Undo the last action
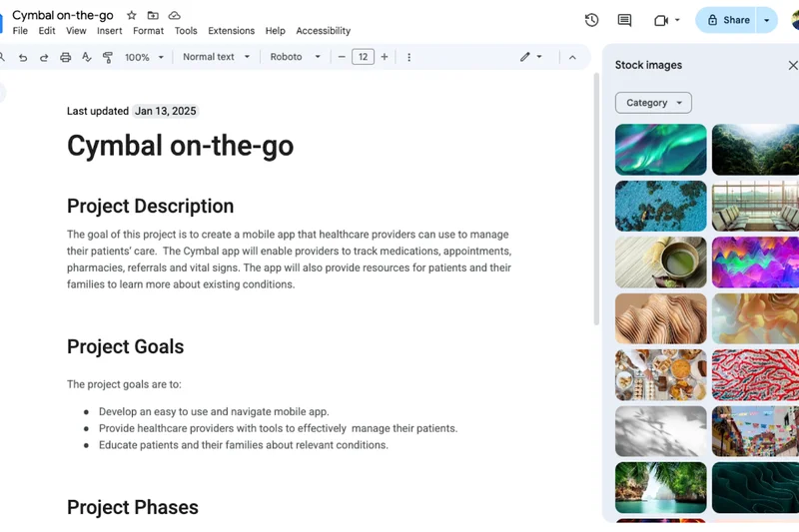 [x=23, y=57]
